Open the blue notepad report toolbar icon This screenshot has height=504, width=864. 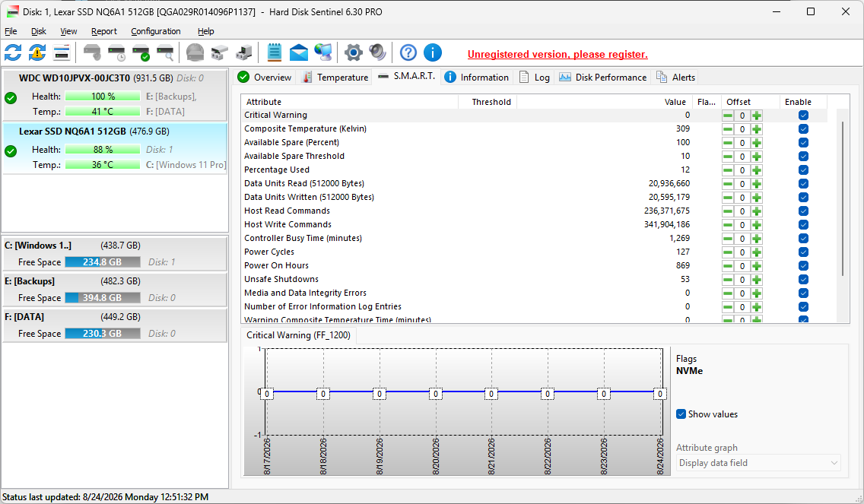(274, 53)
